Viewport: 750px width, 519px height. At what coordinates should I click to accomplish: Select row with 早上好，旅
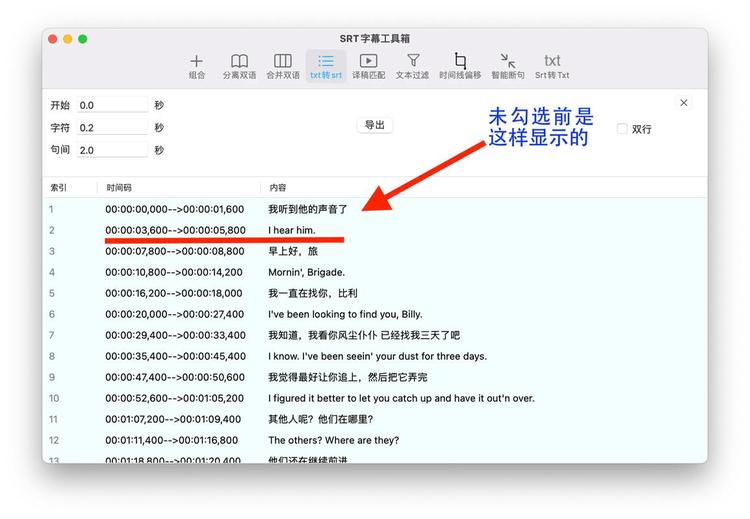click(x=375, y=251)
